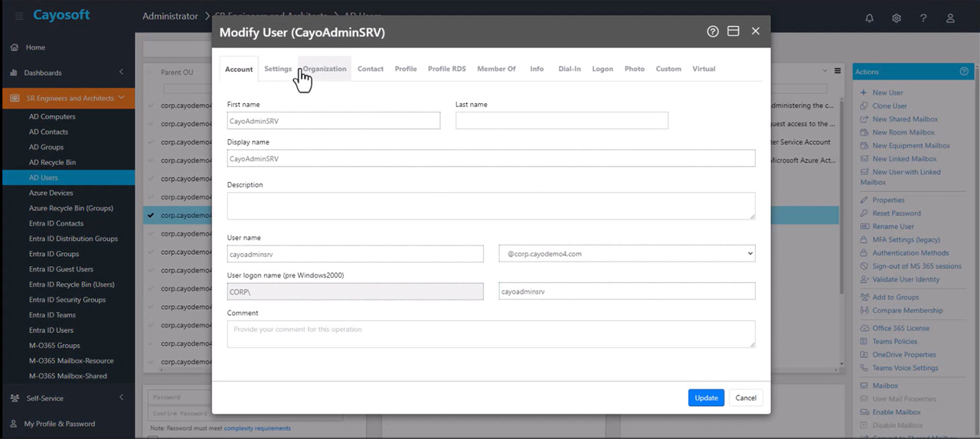Click the Description text area
Screen dimensions: 980x439
click(x=491, y=206)
